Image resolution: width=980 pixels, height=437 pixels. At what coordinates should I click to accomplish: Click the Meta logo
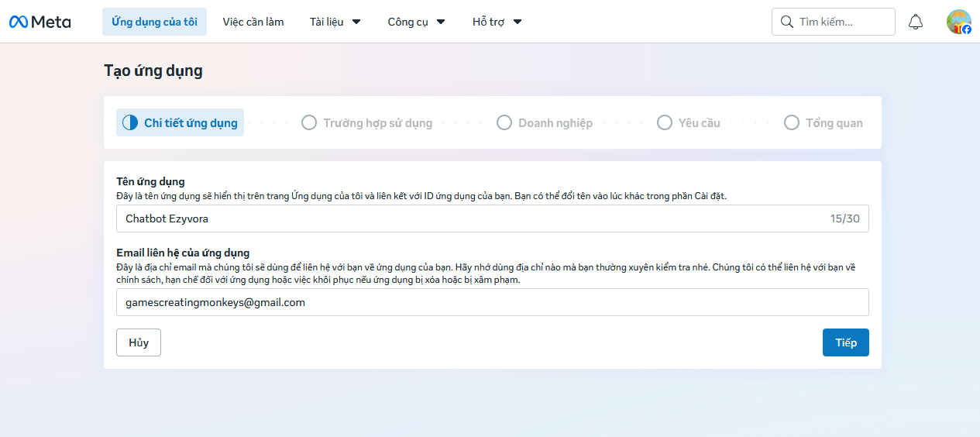pos(40,22)
